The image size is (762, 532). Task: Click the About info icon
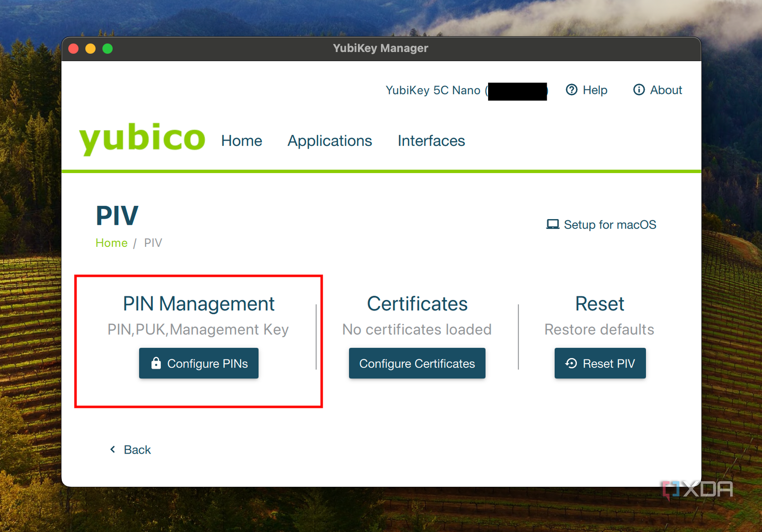click(639, 90)
